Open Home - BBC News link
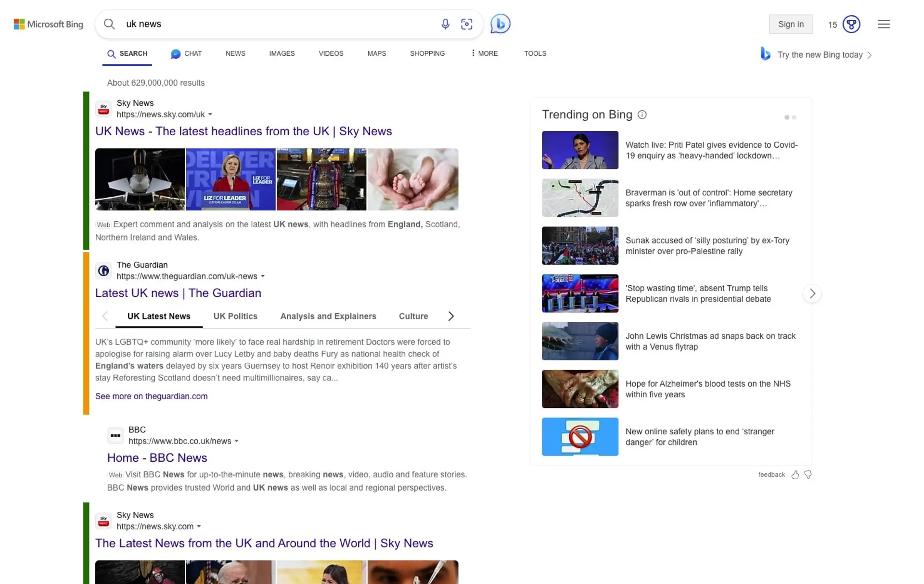The height and width of the screenshot is (584, 924). point(157,457)
